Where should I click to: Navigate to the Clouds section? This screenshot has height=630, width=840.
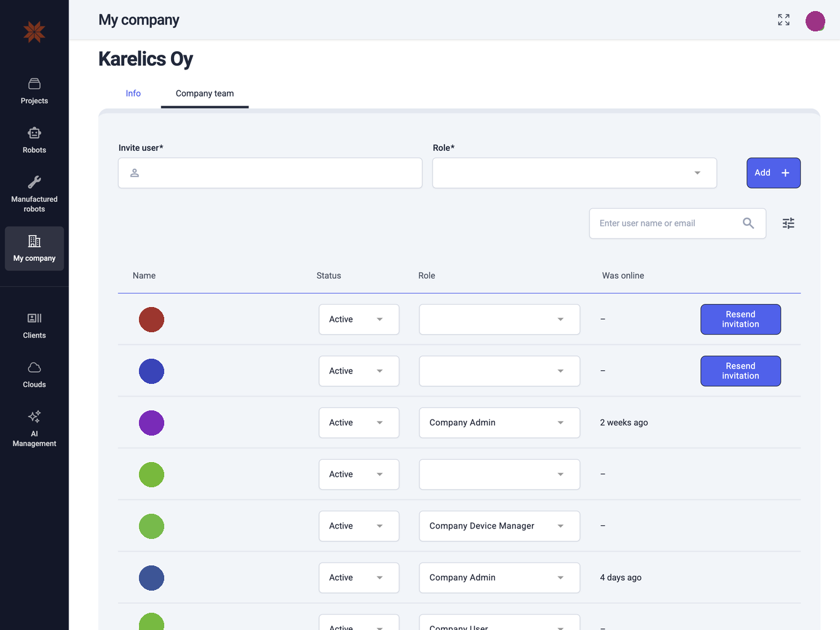[x=34, y=375]
